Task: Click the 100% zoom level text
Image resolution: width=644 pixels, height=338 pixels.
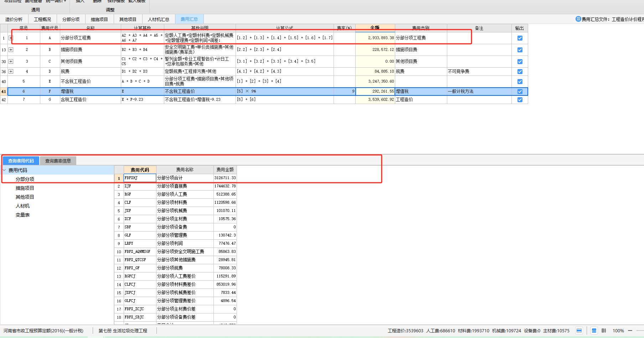Action: click(x=618, y=331)
